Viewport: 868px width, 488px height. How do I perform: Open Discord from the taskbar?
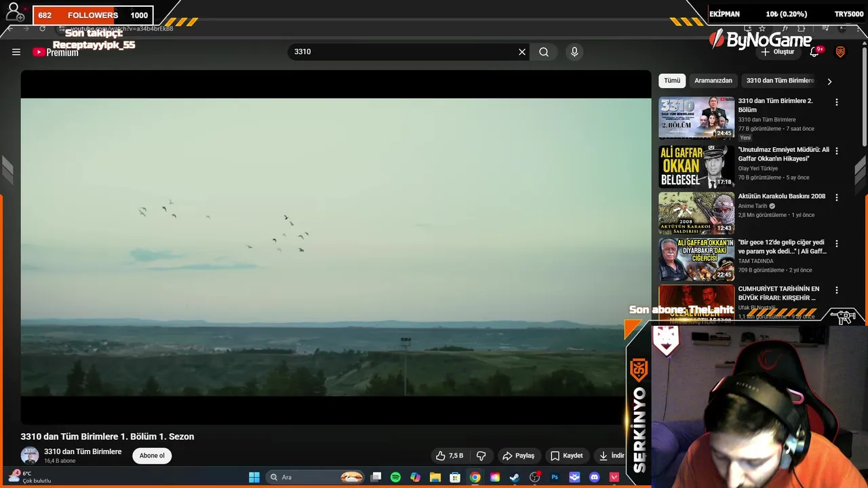(595, 477)
